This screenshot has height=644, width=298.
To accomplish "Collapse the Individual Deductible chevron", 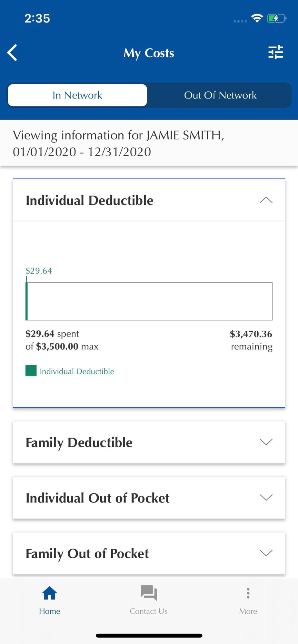I will point(266,200).
